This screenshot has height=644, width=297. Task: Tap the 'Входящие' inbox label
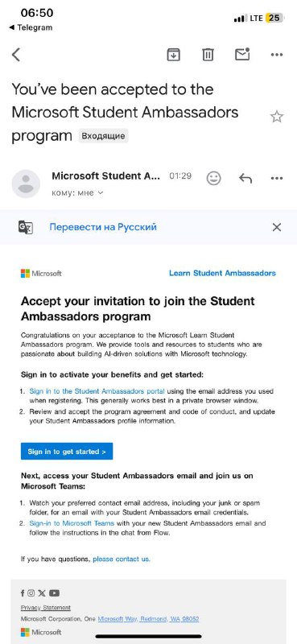click(103, 135)
